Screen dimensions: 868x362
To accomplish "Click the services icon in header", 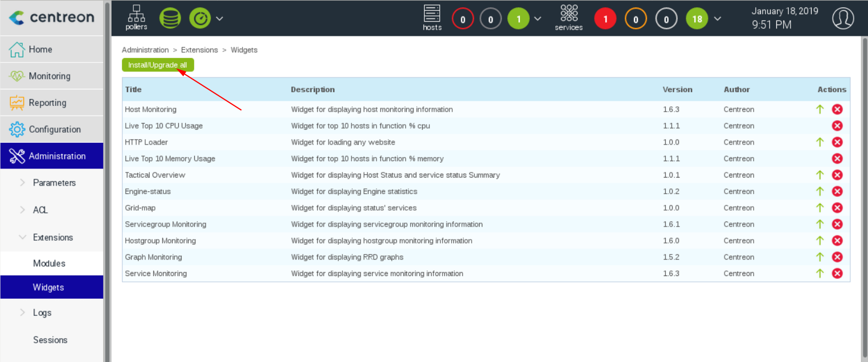I will tap(568, 18).
